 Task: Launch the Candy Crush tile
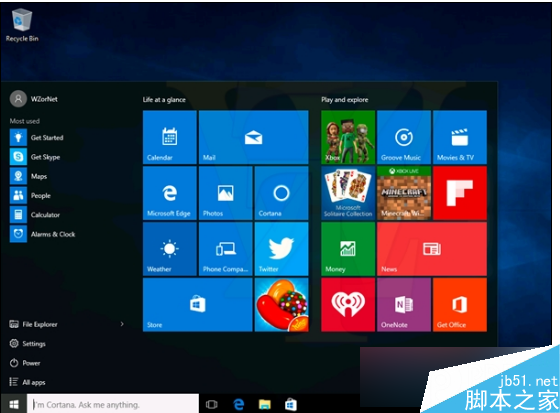pos(281,305)
